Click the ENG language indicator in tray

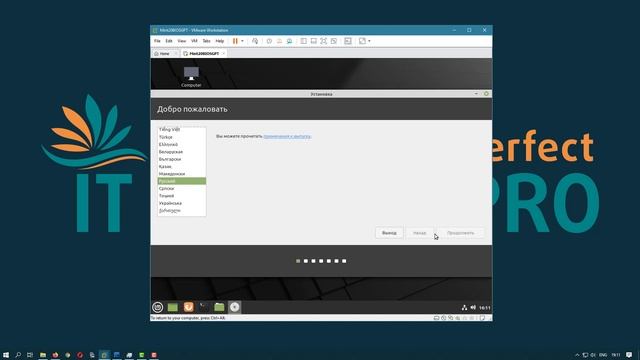(x=603, y=355)
